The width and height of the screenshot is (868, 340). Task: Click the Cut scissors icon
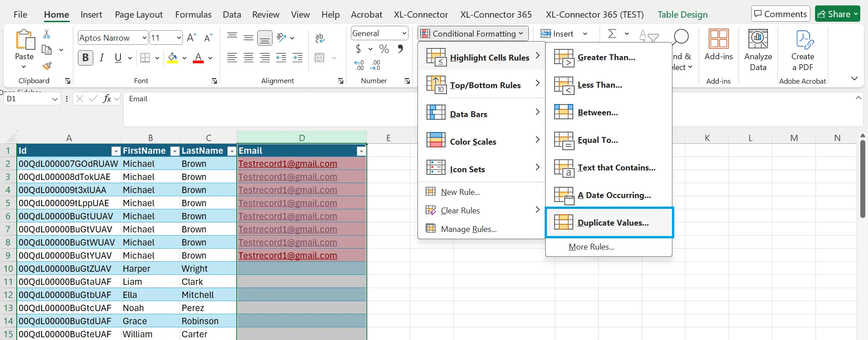(x=47, y=34)
